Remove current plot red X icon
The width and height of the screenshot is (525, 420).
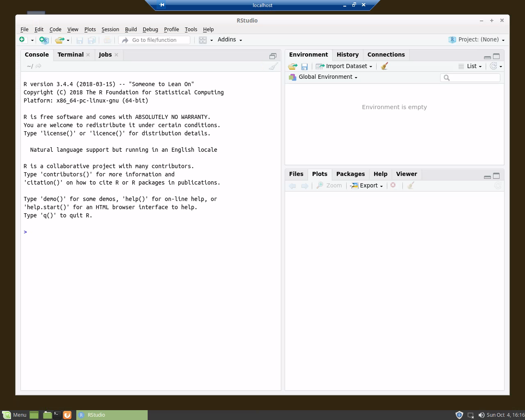point(393,185)
